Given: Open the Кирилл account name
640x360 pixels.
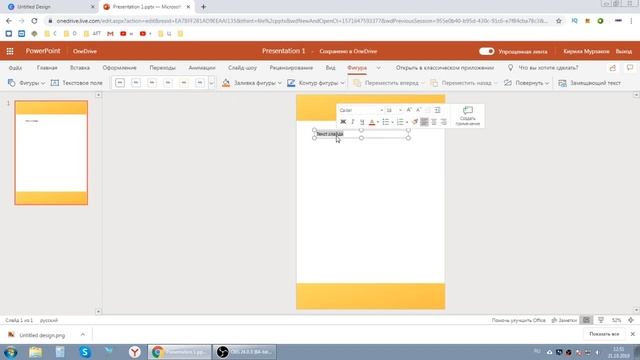Looking at the screenshot, I should click(x=586, y=51).
